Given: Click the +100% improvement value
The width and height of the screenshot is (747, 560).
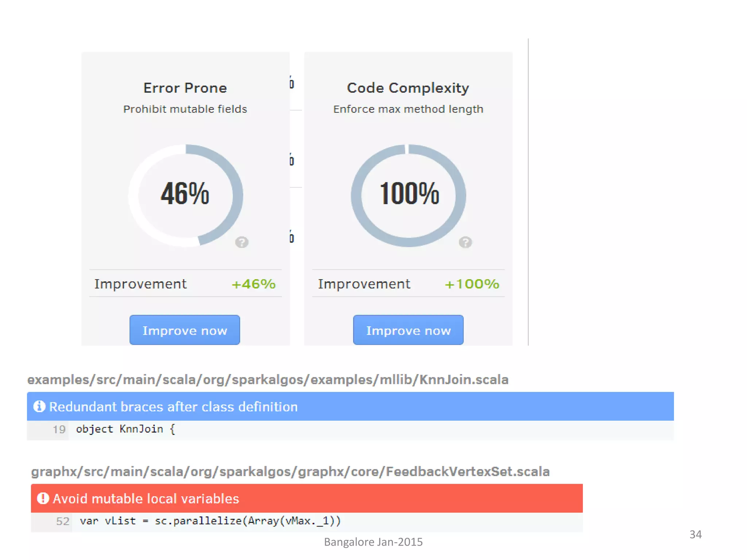Looking at the screenshot, I should 472,284.
